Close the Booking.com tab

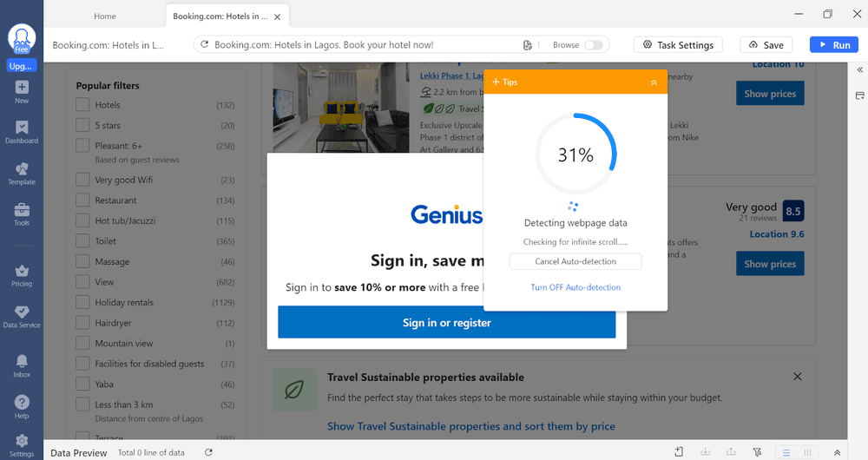(x=278, y=17)
